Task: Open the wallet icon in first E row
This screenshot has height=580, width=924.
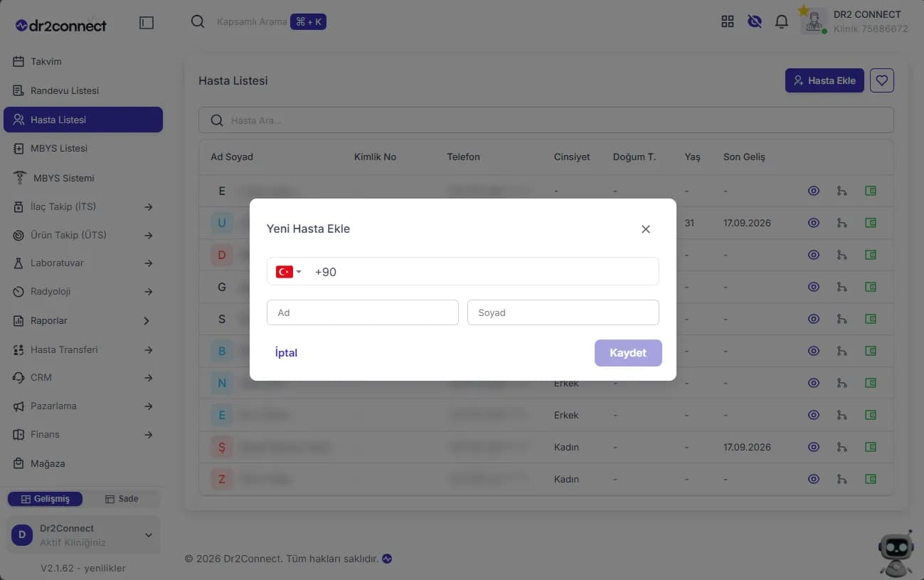Action: click(x=870, y=191)
